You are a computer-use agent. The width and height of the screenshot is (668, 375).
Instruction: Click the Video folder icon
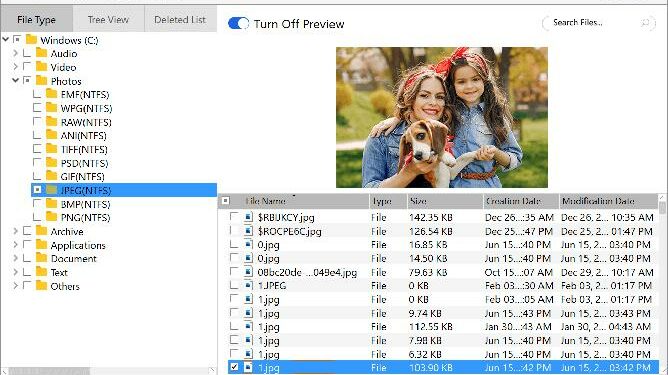[41, 67]
